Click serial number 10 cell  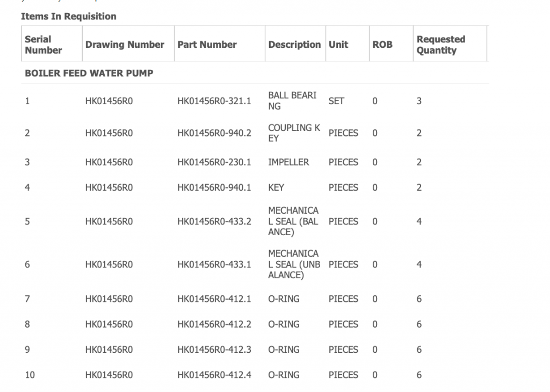(x=30, y=375)
